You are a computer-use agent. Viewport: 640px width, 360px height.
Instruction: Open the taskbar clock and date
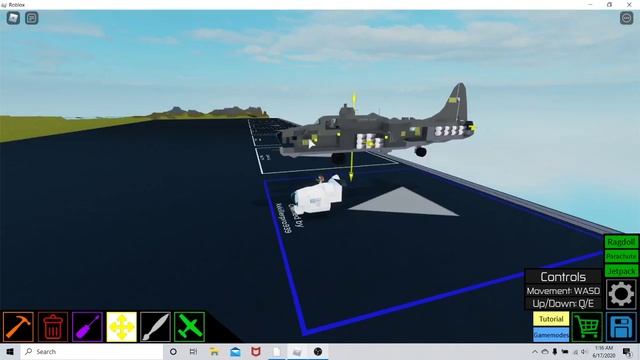pos(604,351)
